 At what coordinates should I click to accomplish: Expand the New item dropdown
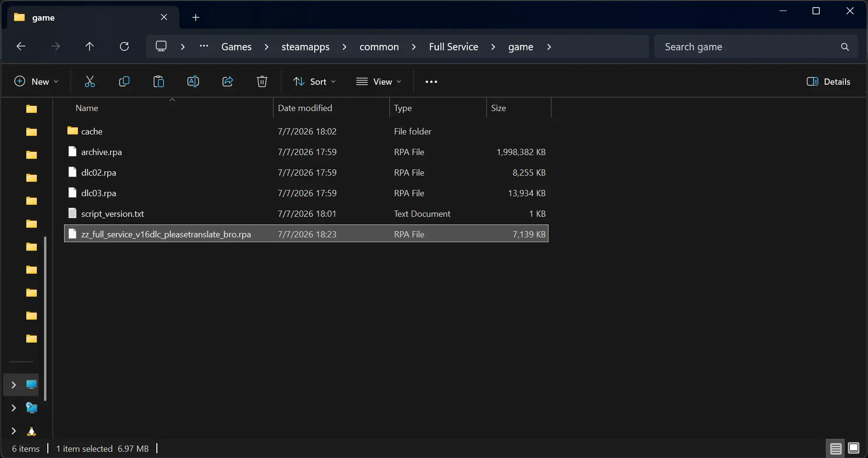point(36,81)
